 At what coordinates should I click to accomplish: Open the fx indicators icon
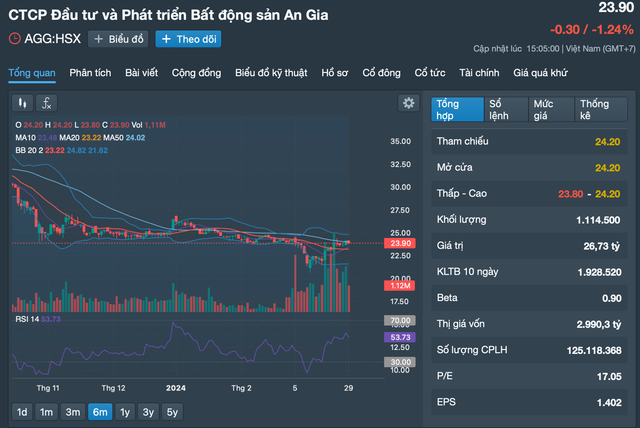(47, 103)
